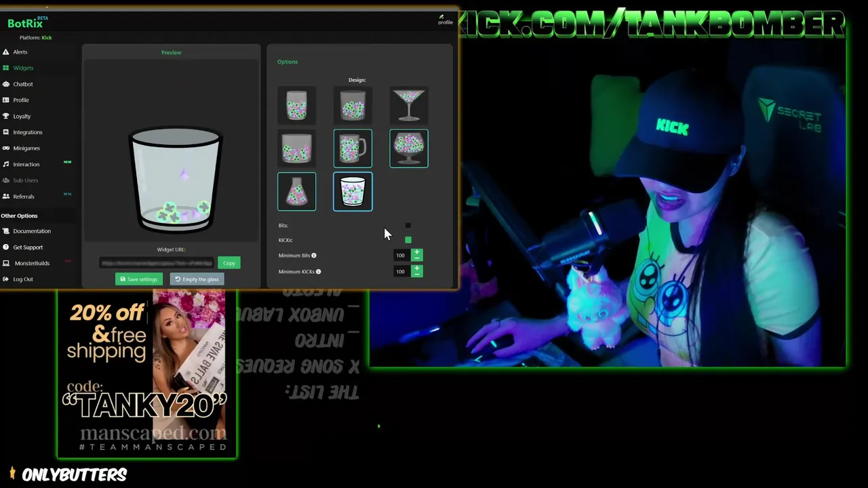Pick the beer mug design

coord(353,148)
